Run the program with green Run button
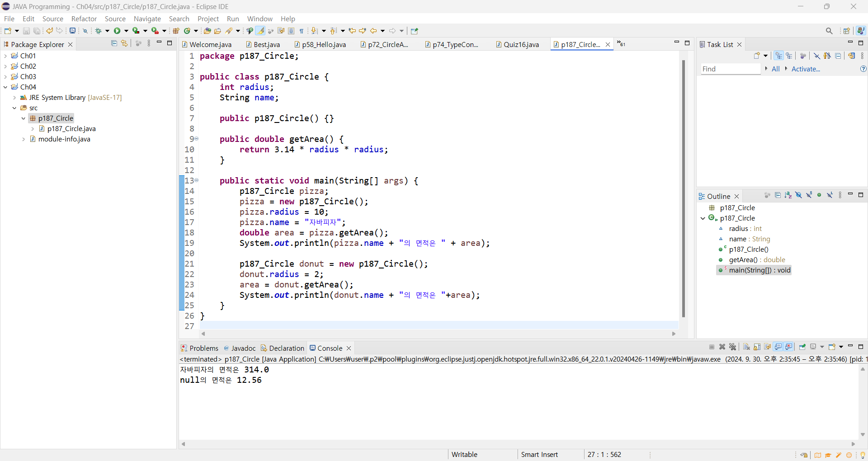The height and width of the screenshot is (461, 868). [x=117, y=31]
